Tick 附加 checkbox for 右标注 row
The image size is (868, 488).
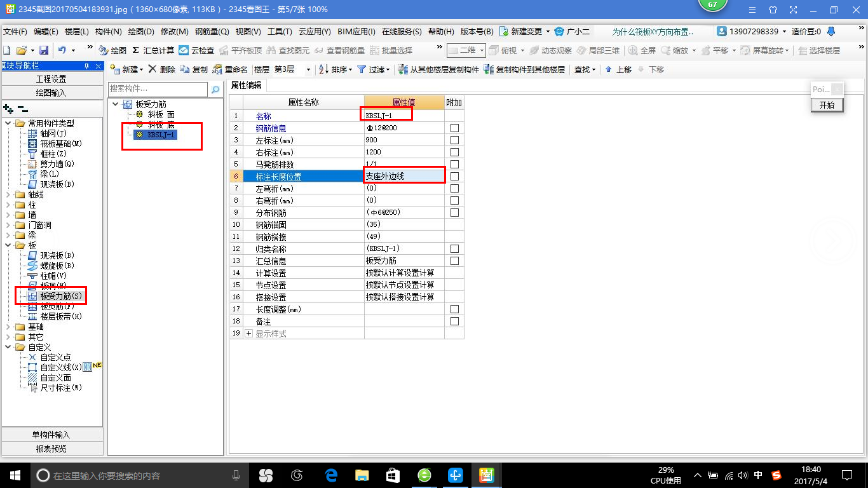(454, 152)
